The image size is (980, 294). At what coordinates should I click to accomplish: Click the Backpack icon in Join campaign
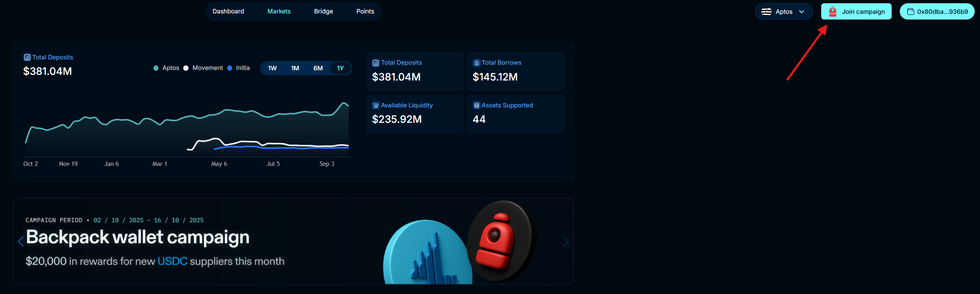tap(833, 12)
